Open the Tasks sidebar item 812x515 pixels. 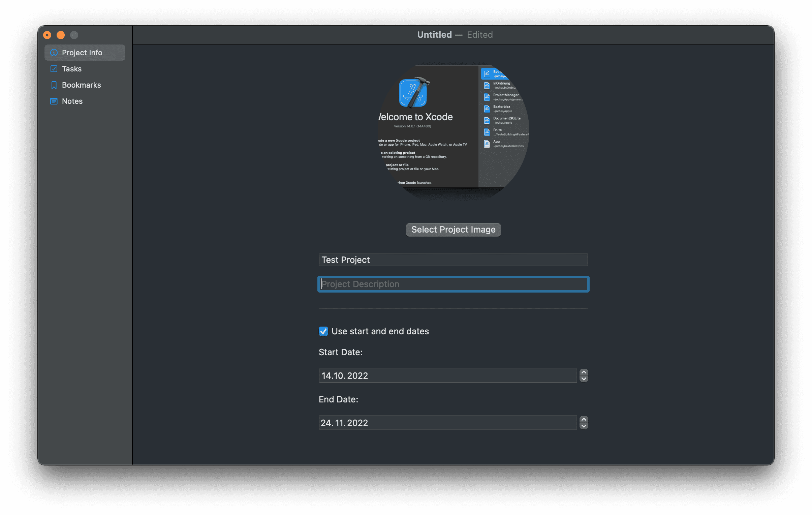[x=85, y=69]
